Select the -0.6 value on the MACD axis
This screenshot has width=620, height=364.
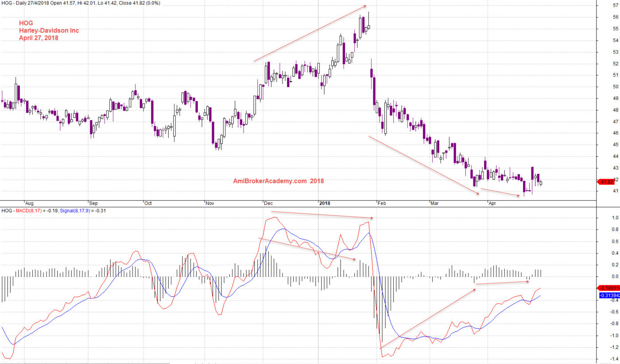point(614,312)
